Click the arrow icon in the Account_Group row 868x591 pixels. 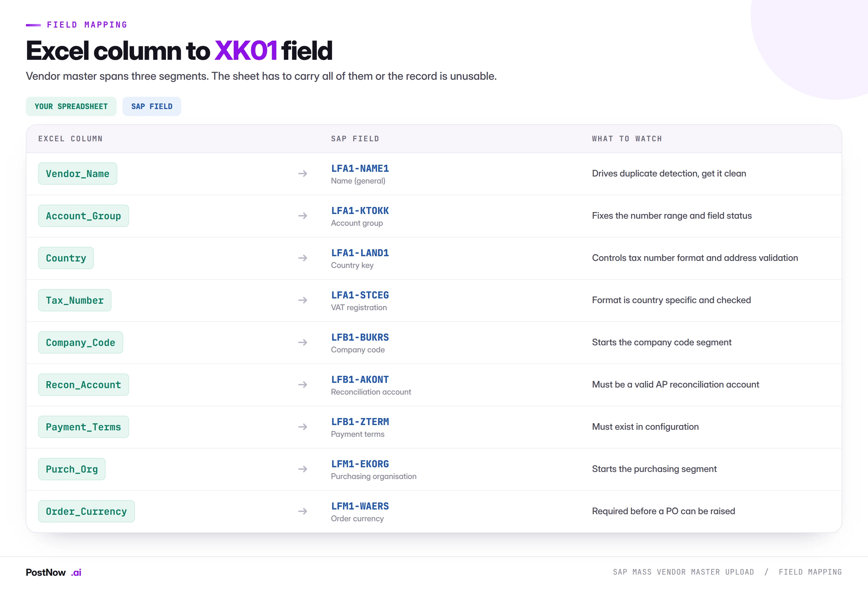point(303,216)
